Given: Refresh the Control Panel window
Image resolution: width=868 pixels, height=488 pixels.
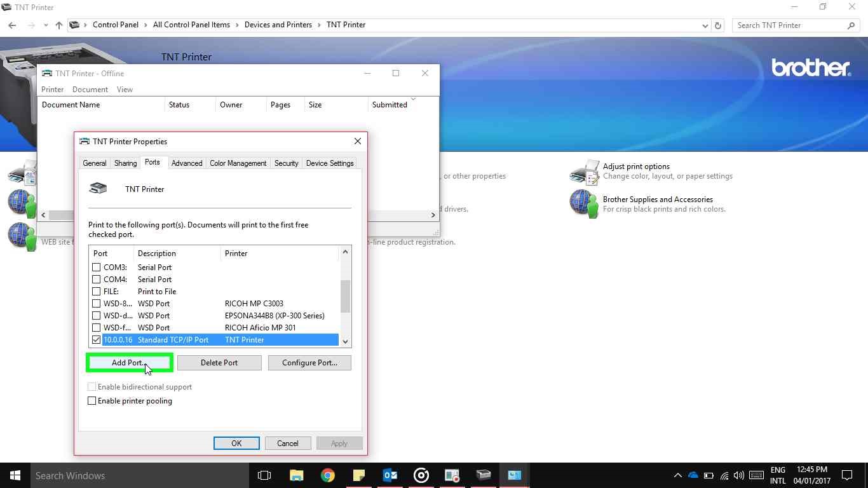Looking at the screenshot, I should point(718,25).
